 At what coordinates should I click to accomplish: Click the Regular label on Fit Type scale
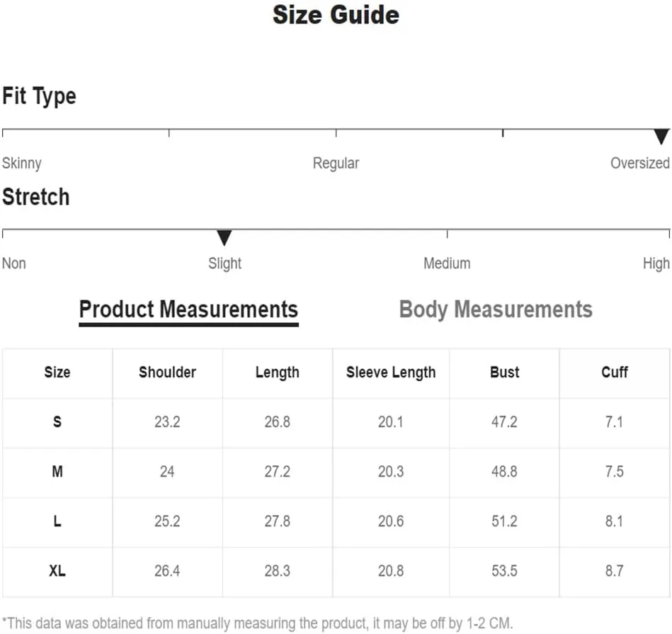pos(336,164)
